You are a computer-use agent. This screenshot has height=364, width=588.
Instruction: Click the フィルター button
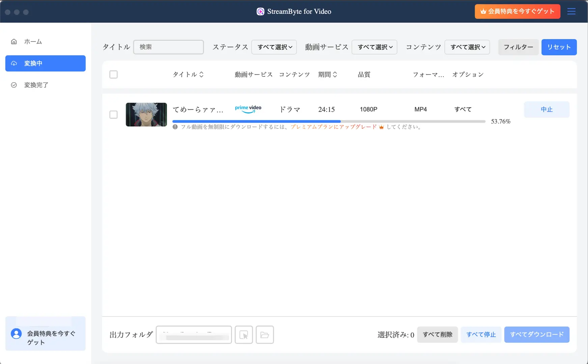(518, 47)
